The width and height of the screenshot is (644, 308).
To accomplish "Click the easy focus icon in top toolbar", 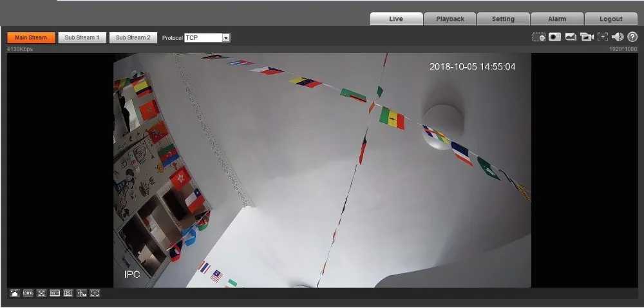I will click(603, 37).
